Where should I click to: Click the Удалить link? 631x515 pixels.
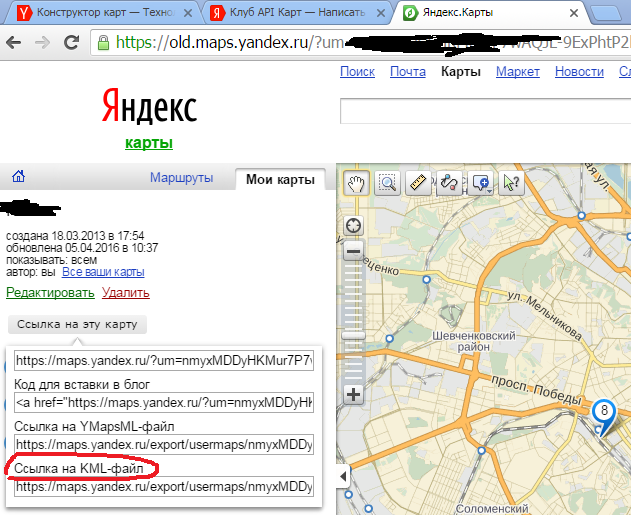(125, 293)
